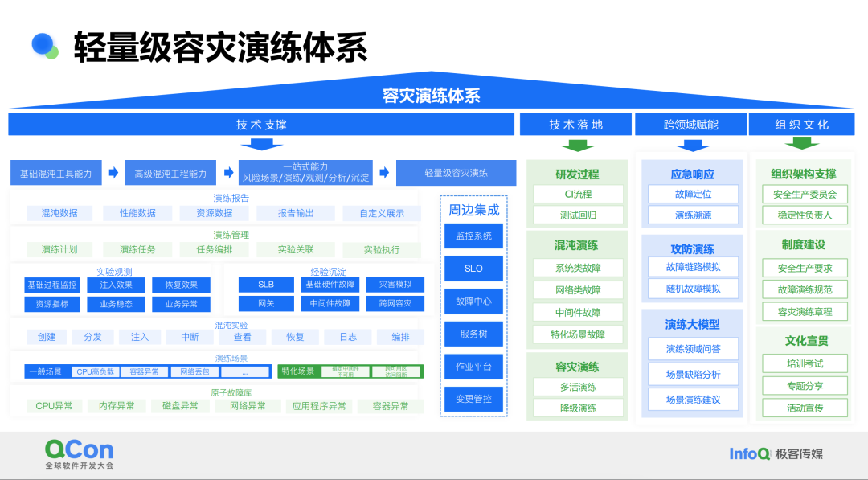Screen dimensions: 868x480
Task: Click the 随机故障模拟 box
Action: (x=693, y=289)
